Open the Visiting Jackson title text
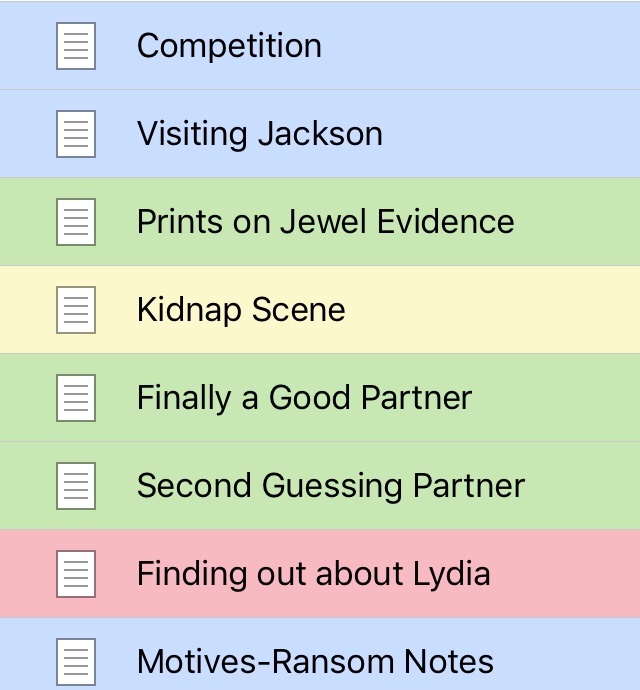The height and width of the screenshot is (690, 640). click(259, 134)
